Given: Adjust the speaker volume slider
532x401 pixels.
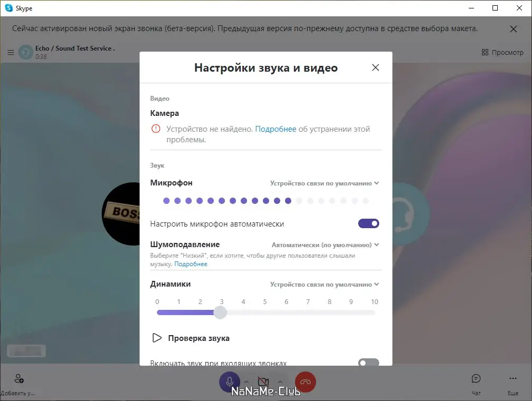Looking at the screenshot, I should [x=220, y=312].
